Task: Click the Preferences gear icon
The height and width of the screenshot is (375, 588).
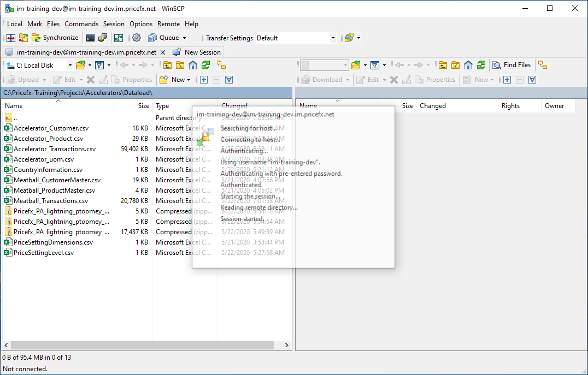Action: click(x=137, y=38)
